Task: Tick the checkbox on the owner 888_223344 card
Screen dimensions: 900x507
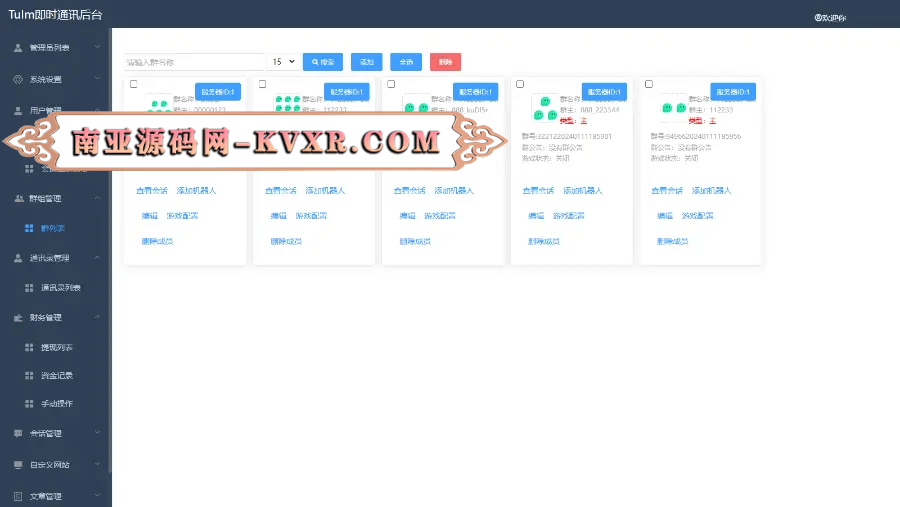Action: (520, 84)
